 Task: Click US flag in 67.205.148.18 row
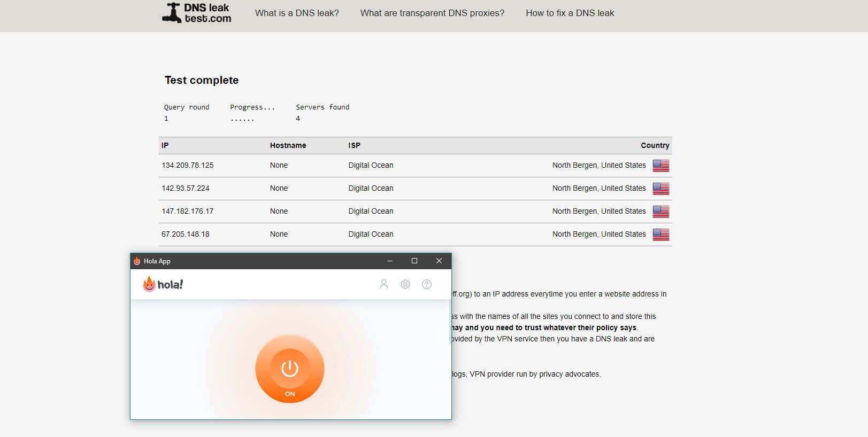(x=661, y=235)
